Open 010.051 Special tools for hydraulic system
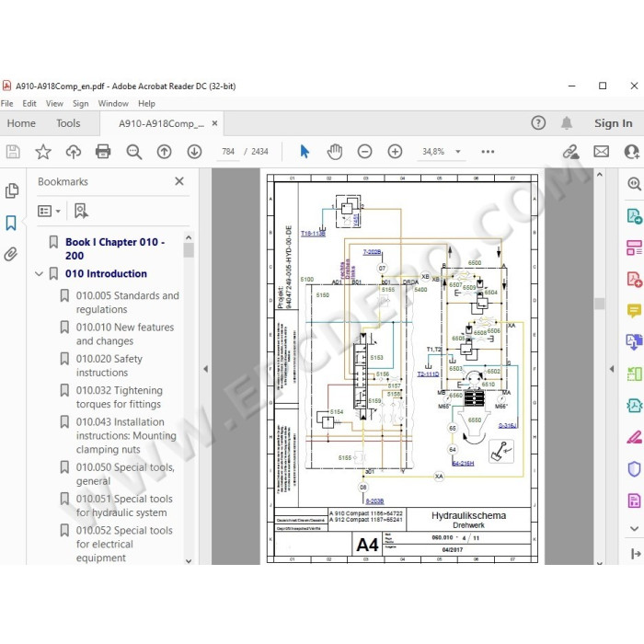The width and height of the screenshot is (644, 644). tap(124, 506)
